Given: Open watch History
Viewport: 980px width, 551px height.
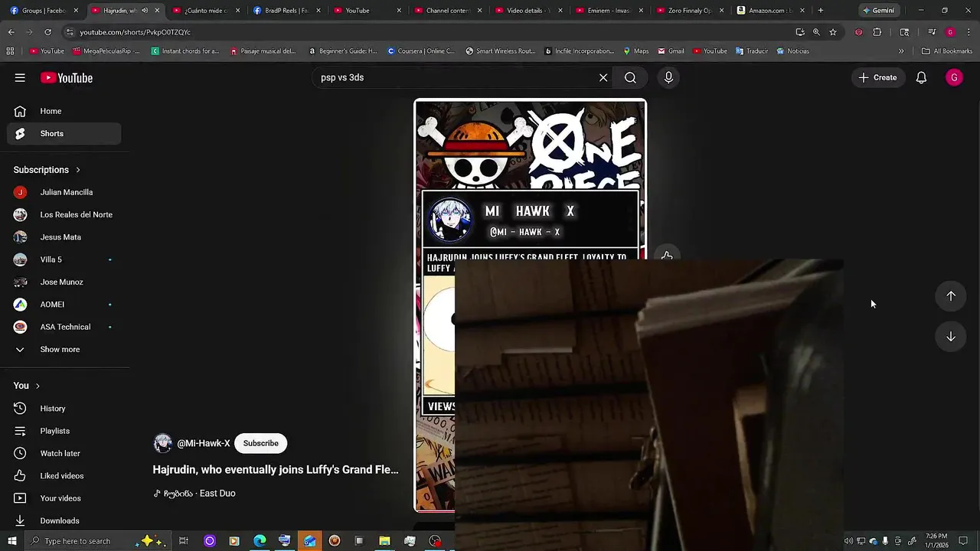Looking at the screenshot, I should (64, 409).
